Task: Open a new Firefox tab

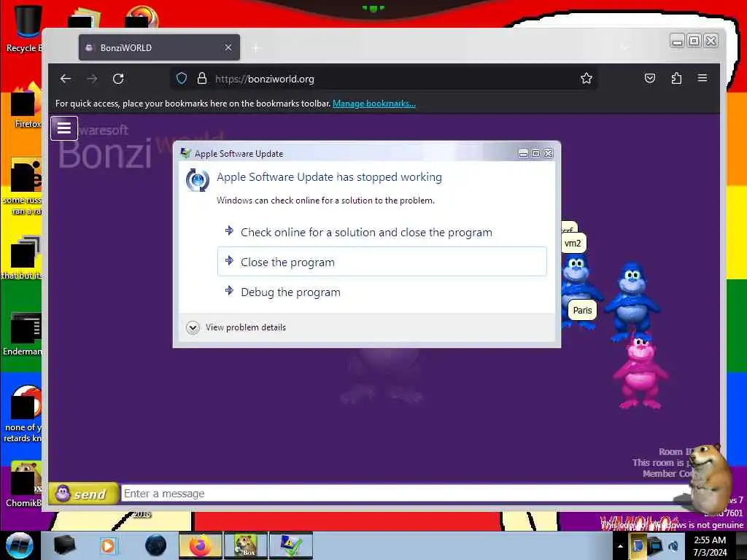Action: [x=256, y=47]
